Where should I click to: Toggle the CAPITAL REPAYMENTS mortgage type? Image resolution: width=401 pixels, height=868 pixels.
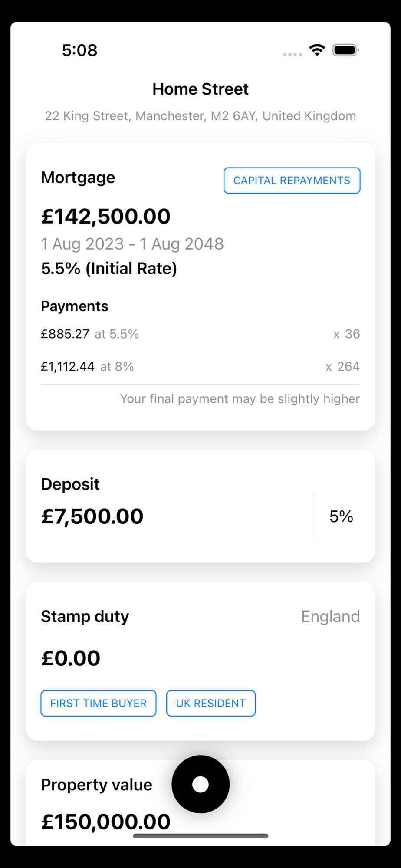292,181
